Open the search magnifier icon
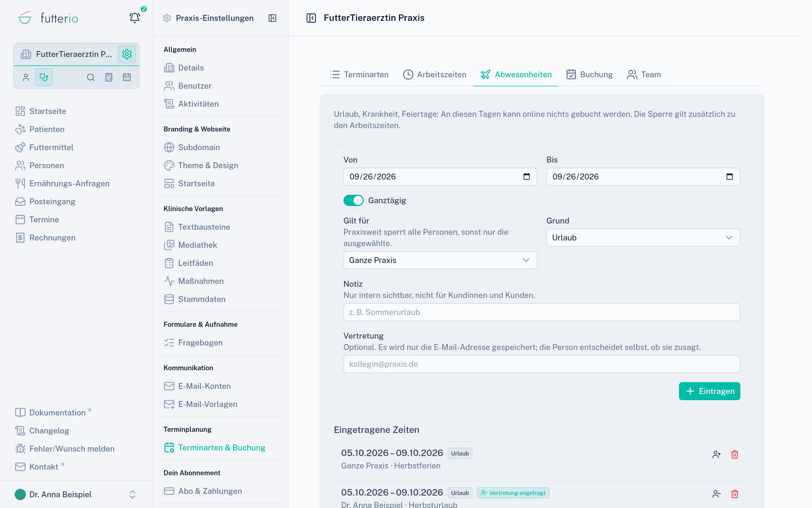 91,77
